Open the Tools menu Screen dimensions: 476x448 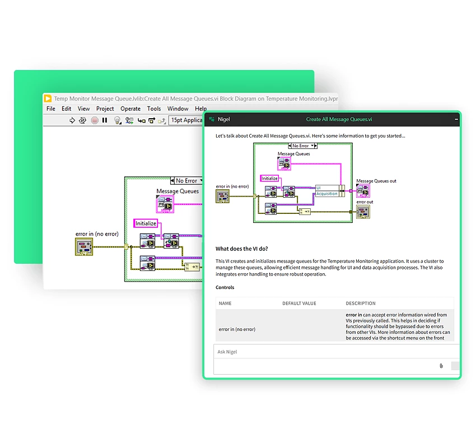[x=154, y=109]
